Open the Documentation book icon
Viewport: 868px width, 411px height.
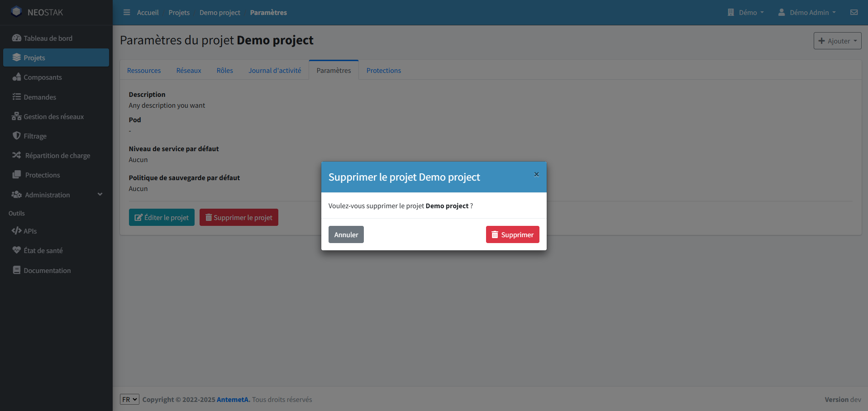(16, 270)
